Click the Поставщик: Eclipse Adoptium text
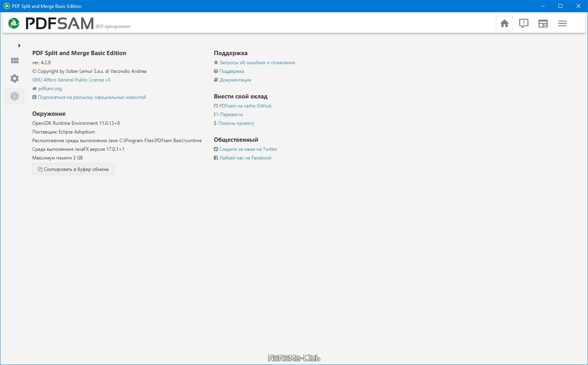This screenshot has width=588, height=365. pos(63,132)
